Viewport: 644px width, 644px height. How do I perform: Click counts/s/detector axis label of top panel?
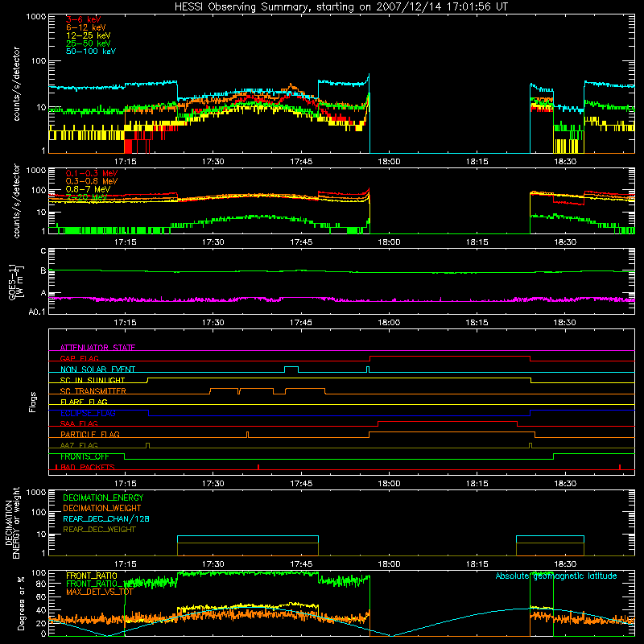(16, 84)
